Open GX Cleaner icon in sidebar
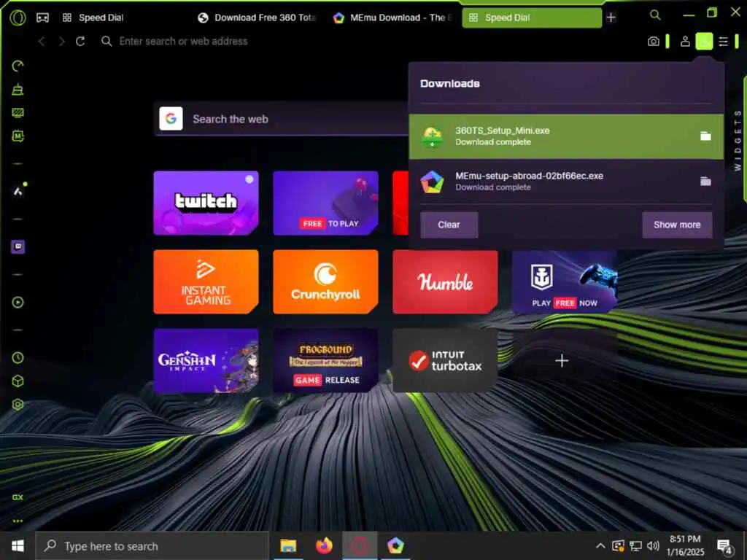 click(18, 89)
